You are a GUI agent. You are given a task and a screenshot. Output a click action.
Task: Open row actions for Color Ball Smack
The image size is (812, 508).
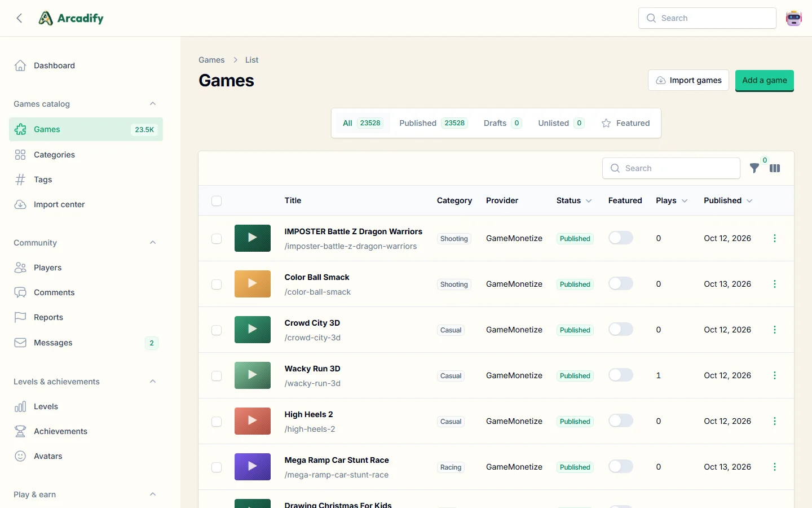coord(775,284)
